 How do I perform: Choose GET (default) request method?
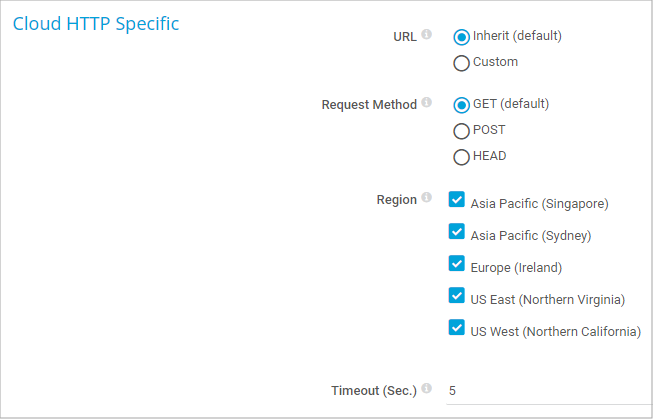pos(461,104)
